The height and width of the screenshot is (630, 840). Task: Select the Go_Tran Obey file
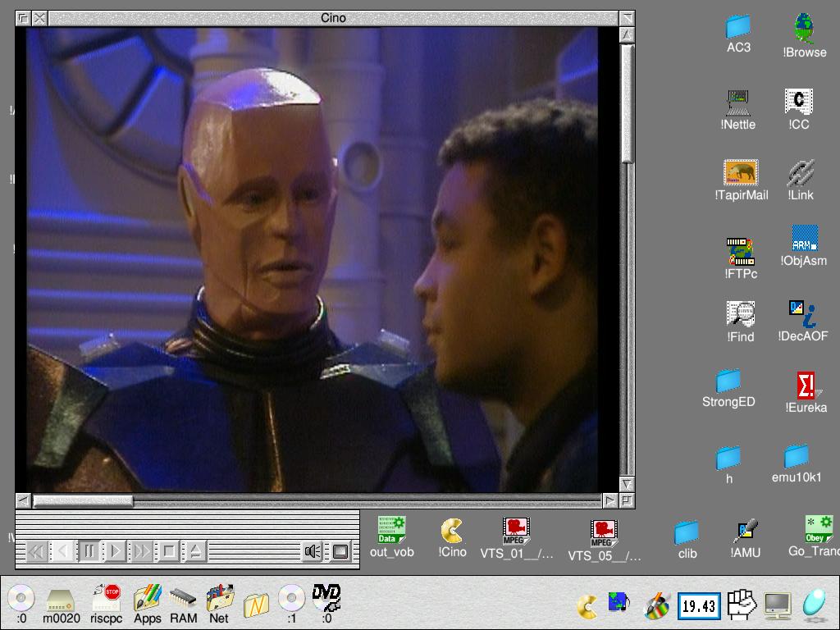pos(814,537)
